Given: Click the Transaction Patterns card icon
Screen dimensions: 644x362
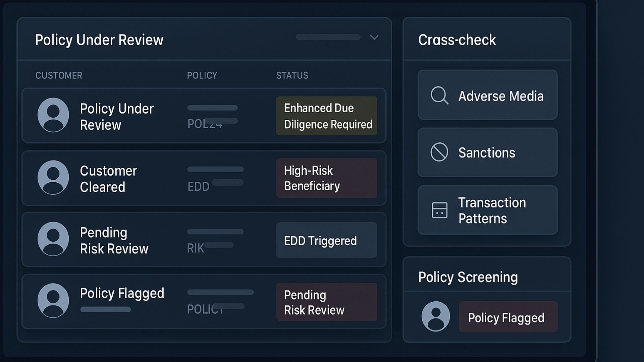Looking at the screenshot, I should coord(439,210).
